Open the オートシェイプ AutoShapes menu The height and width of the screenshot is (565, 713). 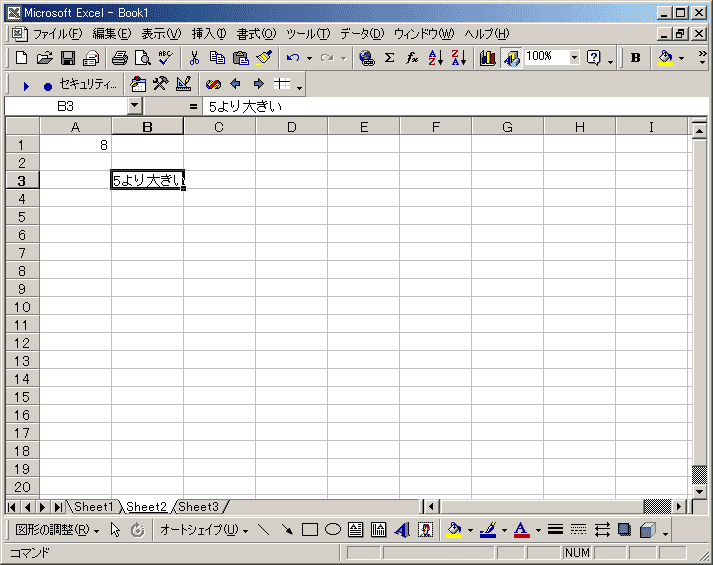click(x=204, y=530)
